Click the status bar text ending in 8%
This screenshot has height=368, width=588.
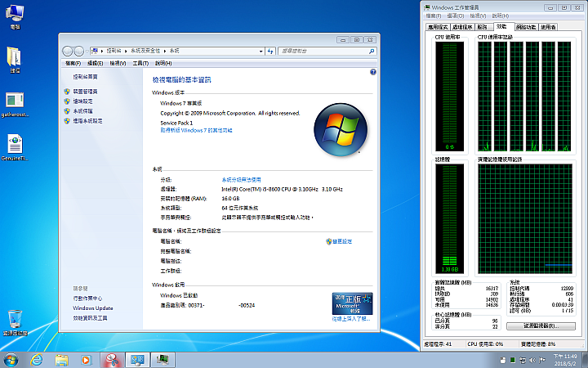click(x=538, y=344)
